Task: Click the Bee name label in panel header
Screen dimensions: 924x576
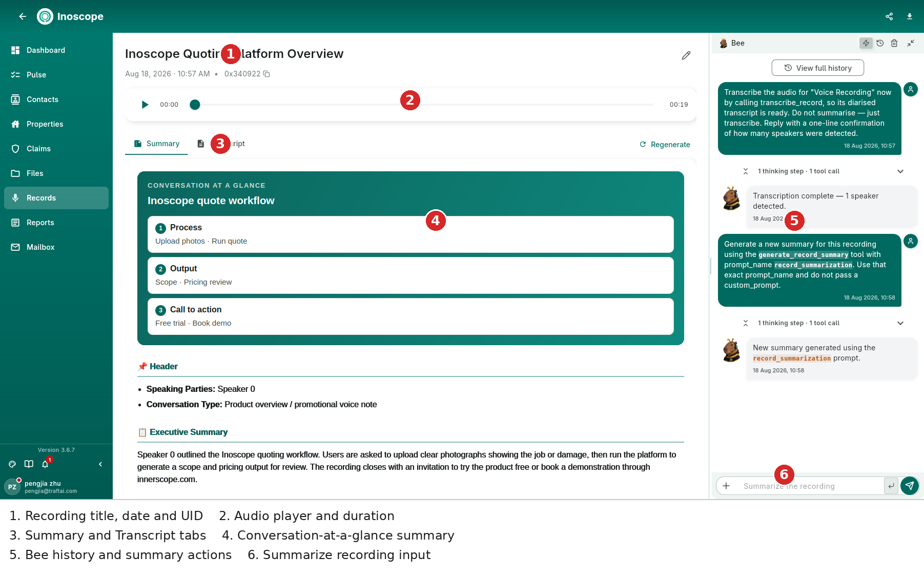Action: [738, 43]
